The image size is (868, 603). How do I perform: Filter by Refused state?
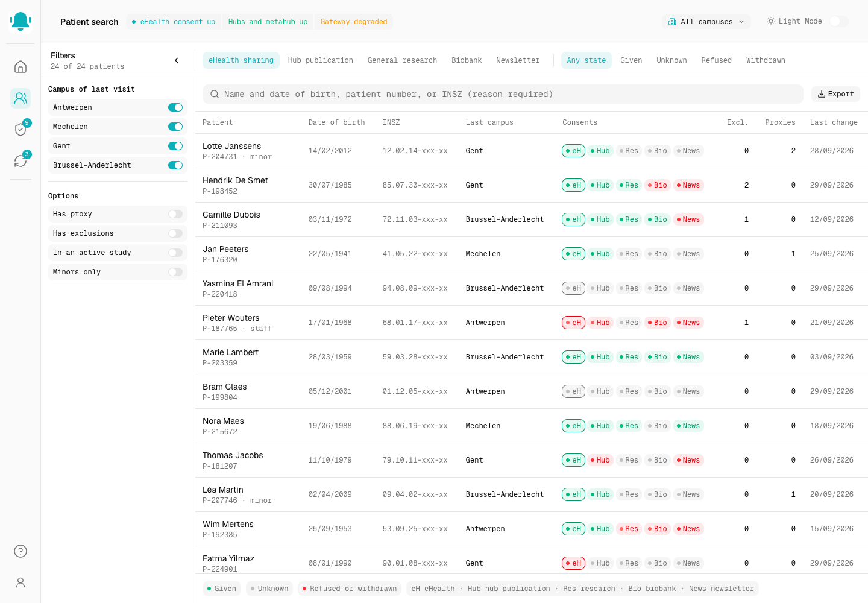click(717, 60)
